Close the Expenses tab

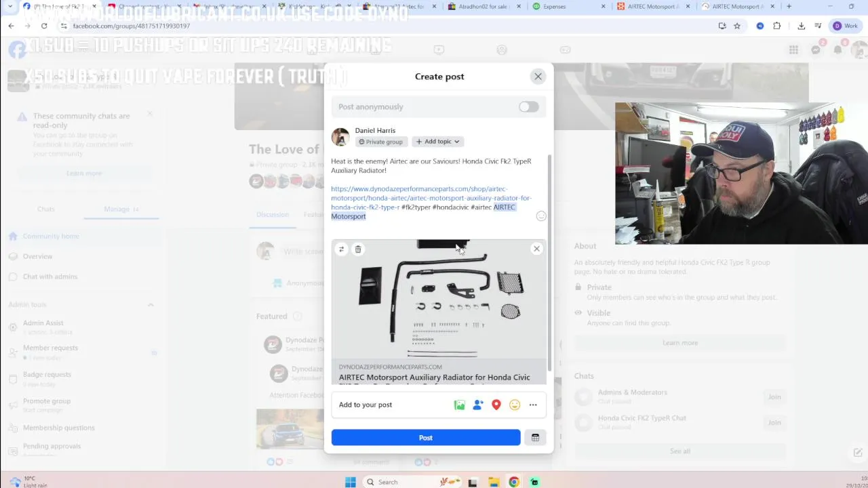click(604, 6)
